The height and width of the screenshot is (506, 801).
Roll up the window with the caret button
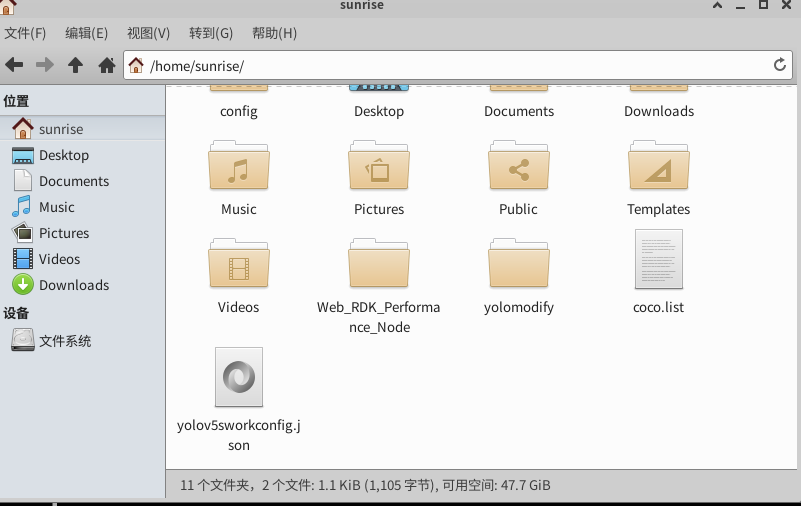pyautogui.click(x=717, y=6)
